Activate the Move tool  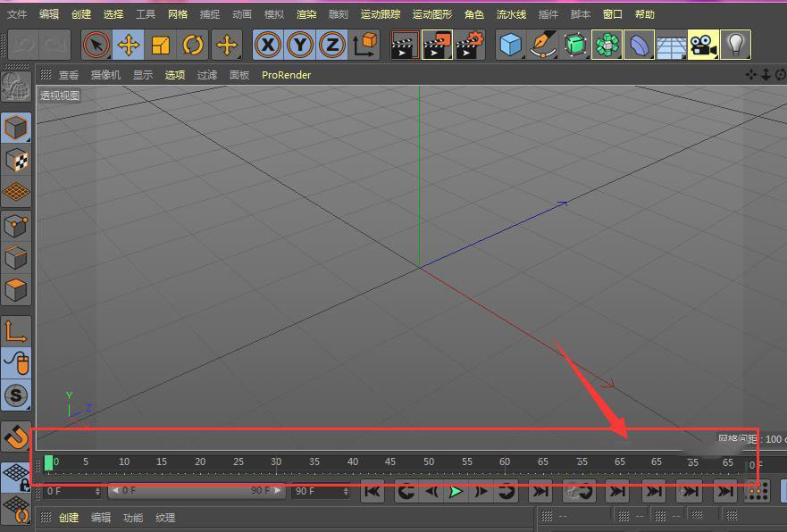tap(129, 46)
